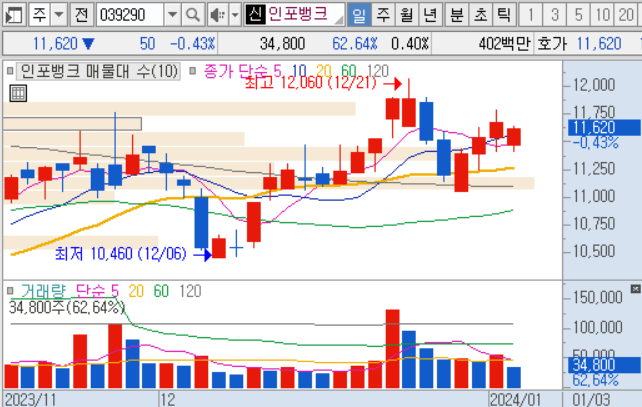Click the 34,800주(62.64%) volume text
Viewport: 642px width, 407px height.
(67, 307)
